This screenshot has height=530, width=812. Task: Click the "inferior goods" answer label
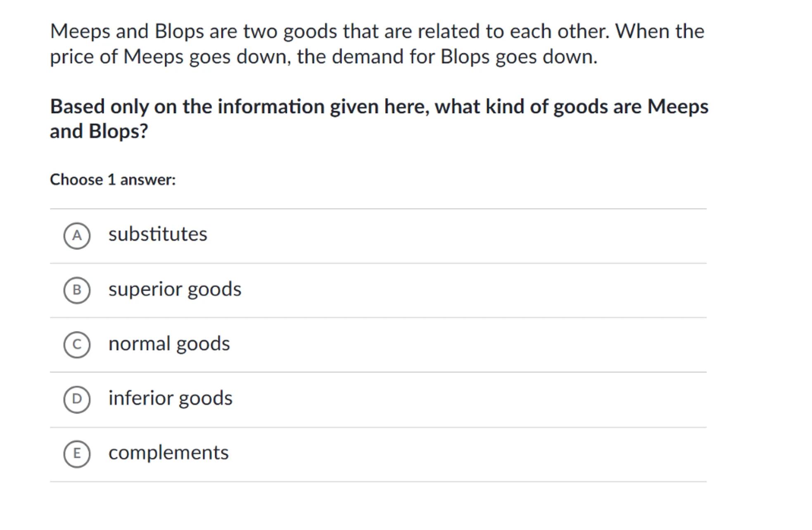[170, 398]
